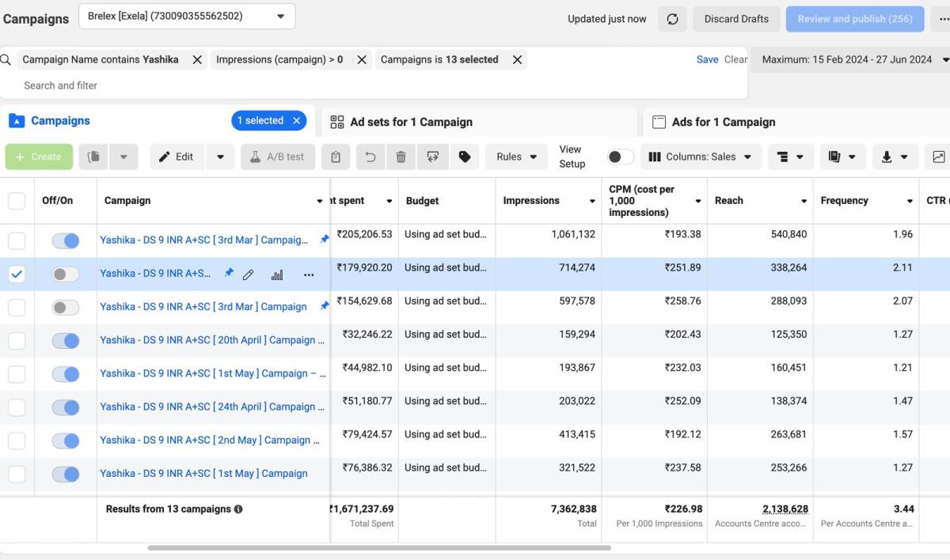Click the trash delete icon in toolbar
The image size is (950, 560).
coord(401,157)
